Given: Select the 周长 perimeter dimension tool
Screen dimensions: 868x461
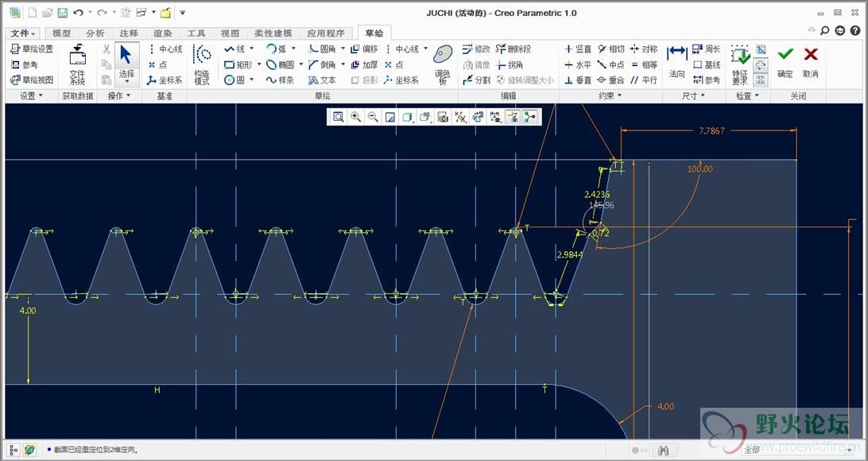Looking at the screenshot, I should [707, 48].
